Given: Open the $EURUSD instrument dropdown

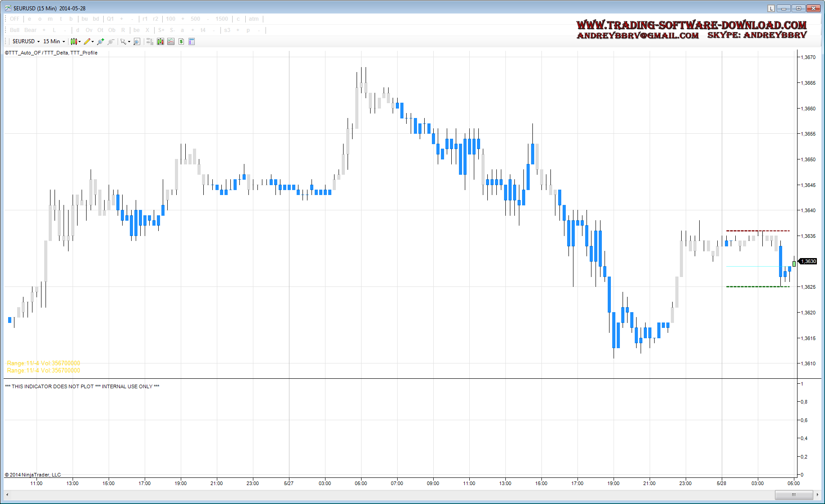Looking at the screenshot, I should pyautogui.click(x=26, y=41).
